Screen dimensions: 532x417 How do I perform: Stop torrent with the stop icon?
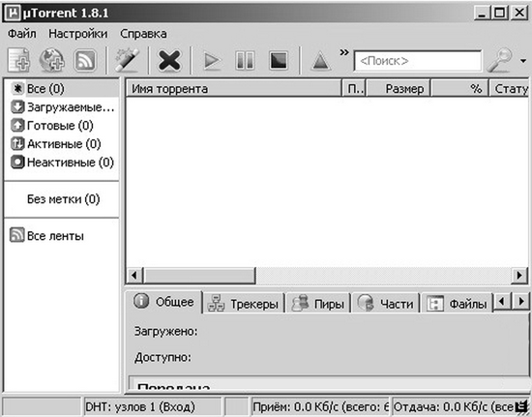[x=279, y=61]
